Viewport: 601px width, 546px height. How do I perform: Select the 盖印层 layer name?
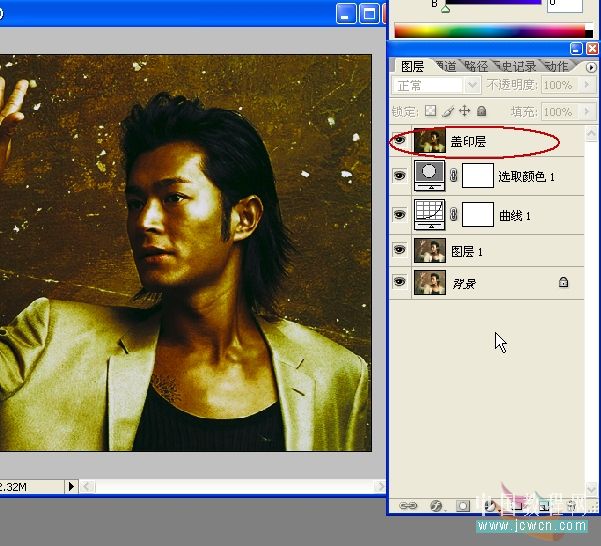(x=468, y=142)
